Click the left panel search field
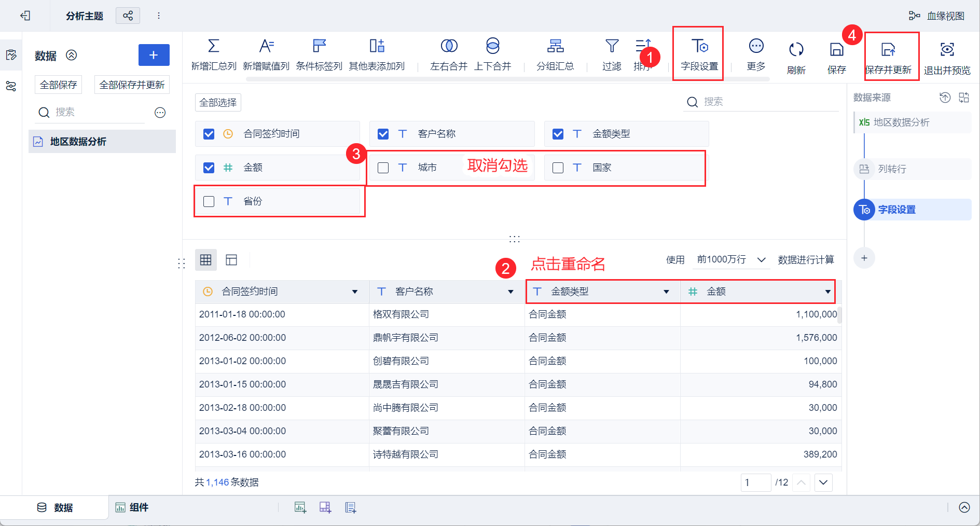 point(91,112)
